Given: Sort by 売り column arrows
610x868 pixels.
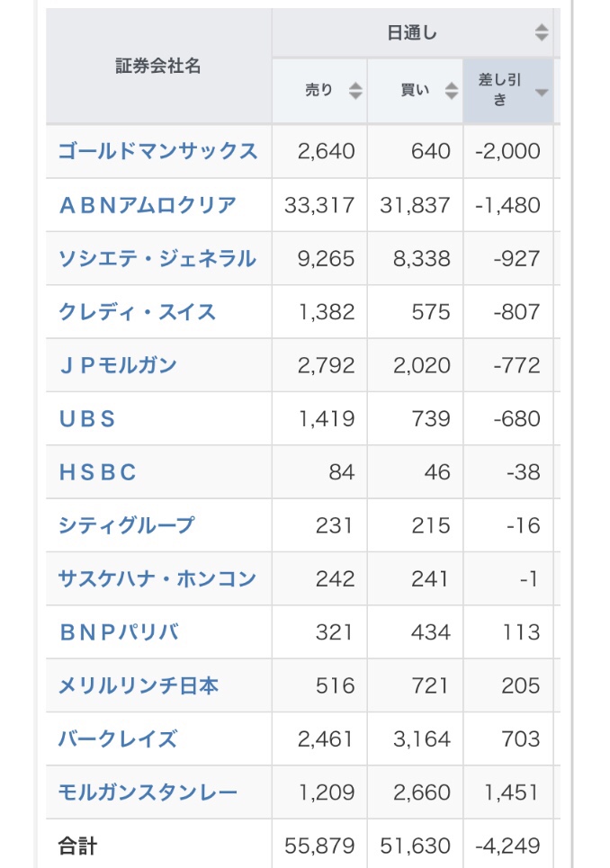Looking at the screenshot, I should tap(355, 90).
